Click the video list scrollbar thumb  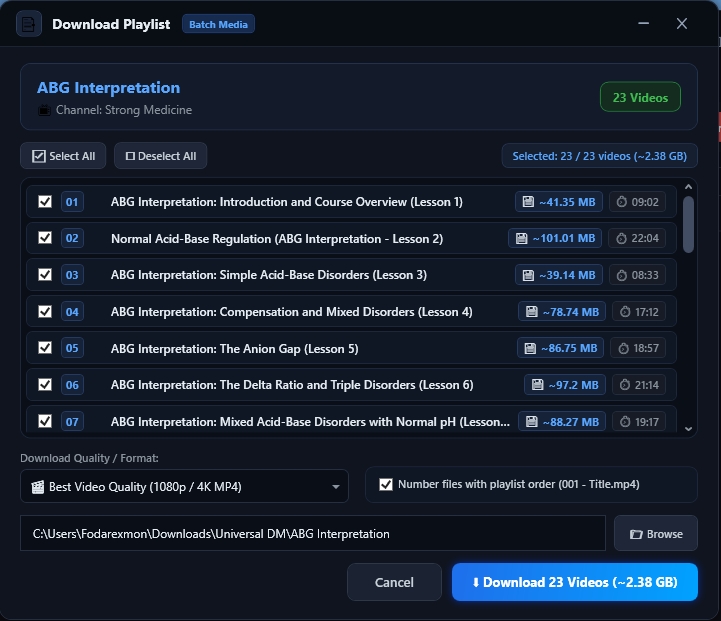click(688, 224)
